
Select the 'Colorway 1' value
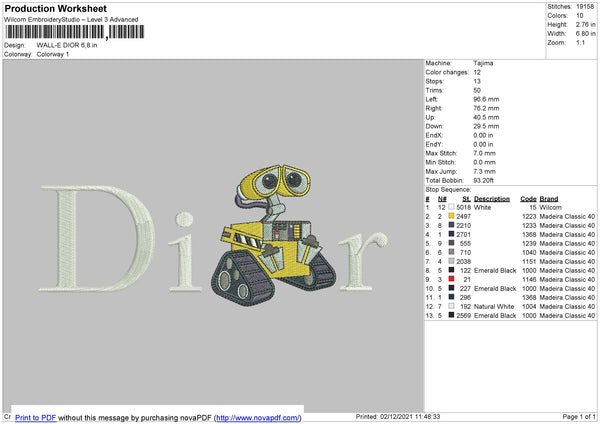pyautogui.click(x=53, y=54)
